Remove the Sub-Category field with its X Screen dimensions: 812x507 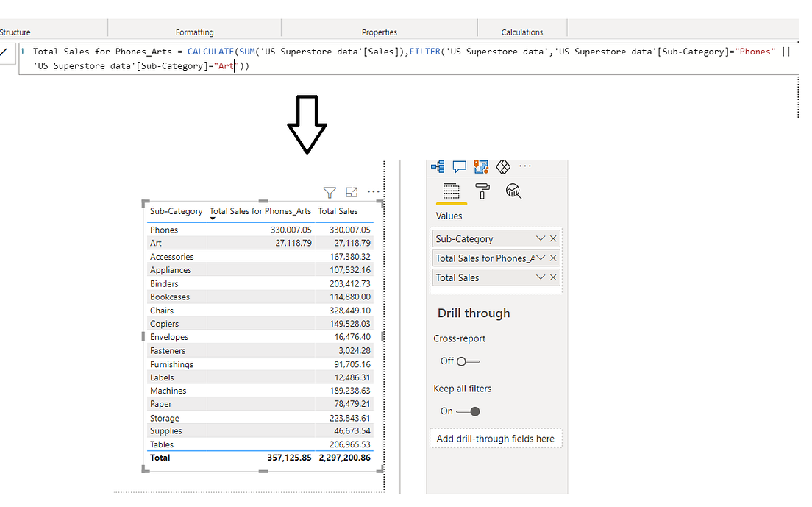point(553,238)
